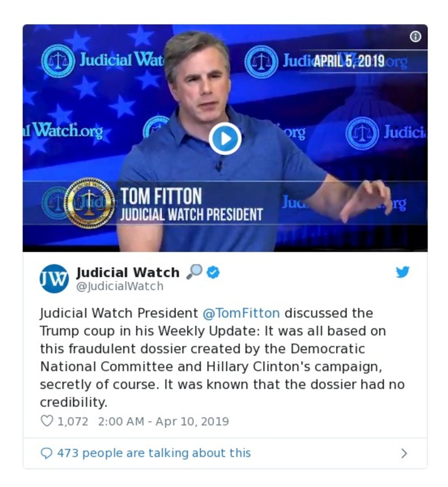The height and width of the screenshot is (487, 448).
Task: Click the APRIL 5, 2019 date overlay
Action: 349,62
